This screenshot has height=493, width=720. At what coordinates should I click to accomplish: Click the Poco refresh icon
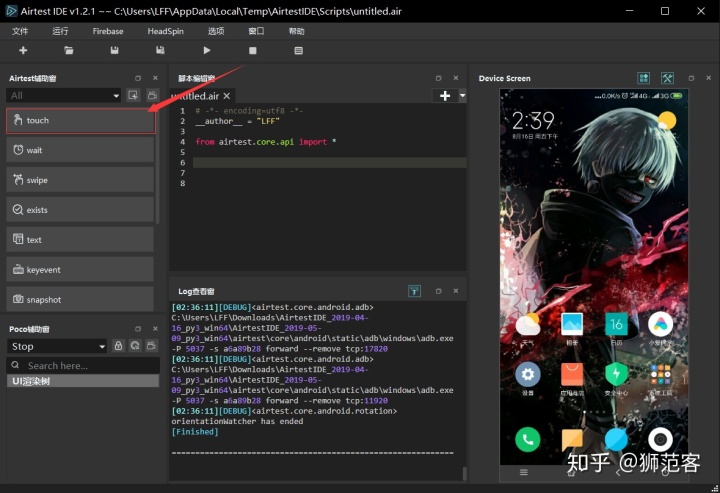pyautogui.click(x=135, y=346)
